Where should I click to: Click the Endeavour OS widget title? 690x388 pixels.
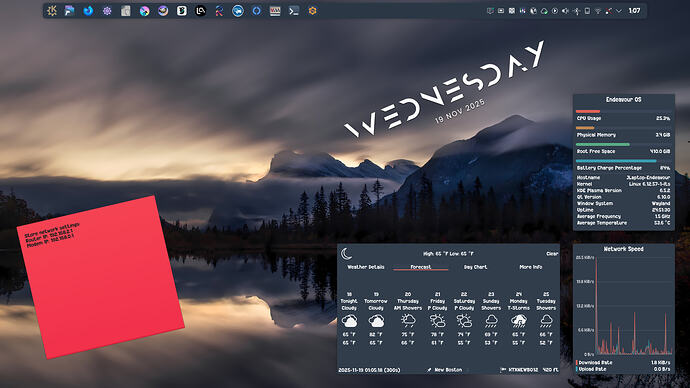[x=624, y=100]
